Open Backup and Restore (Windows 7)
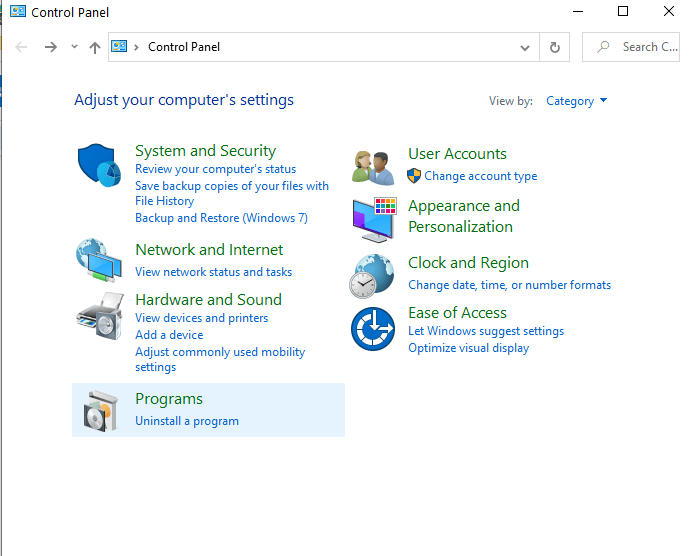 click(x=221, y=218)
